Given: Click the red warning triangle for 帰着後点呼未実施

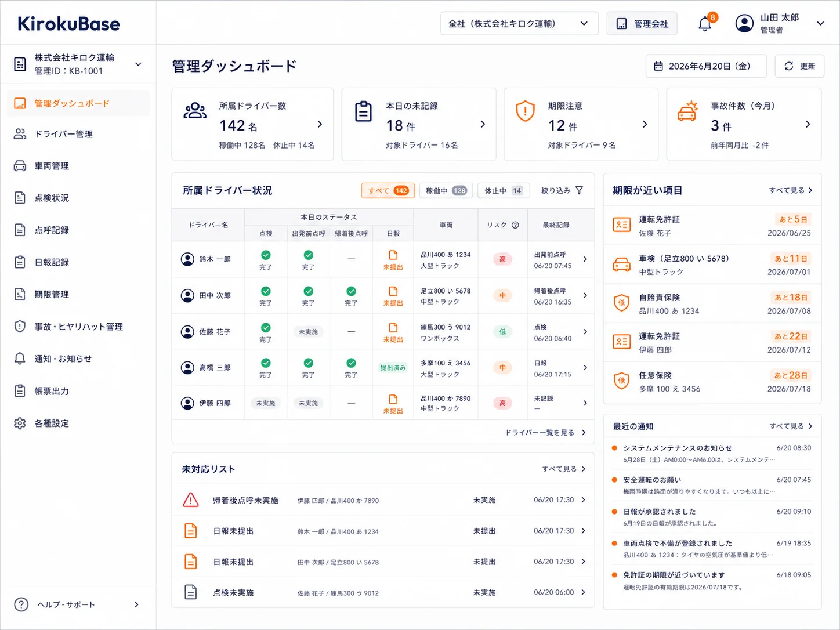Looking at the screenshot, I should [191, 499].
